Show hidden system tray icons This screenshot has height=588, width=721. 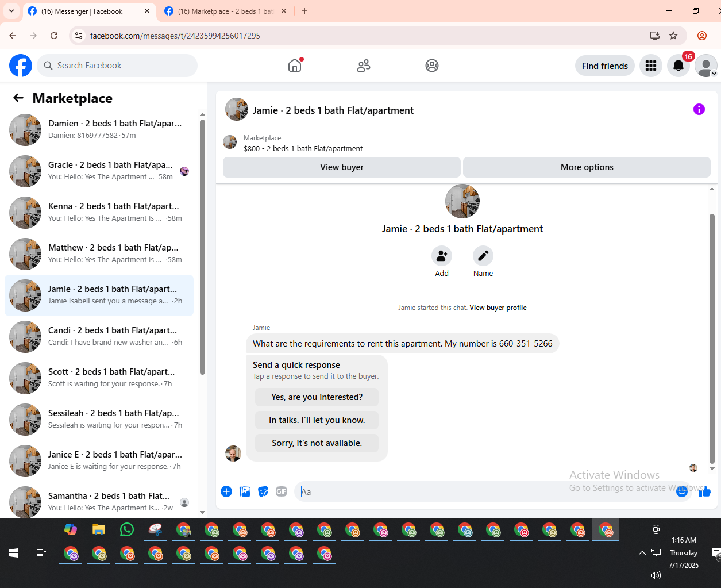[642, 553]
